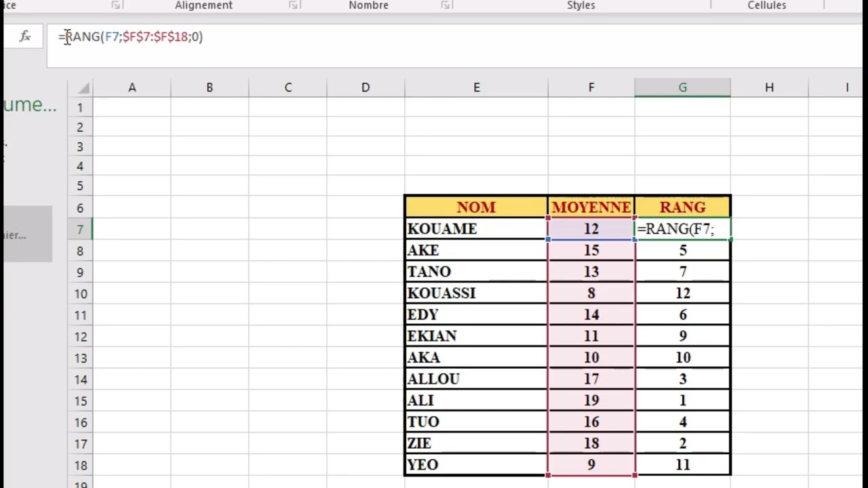Click the Select All corner triangle
Screen dimensions: 868x488
pyautogui.click(x=83, y=87)
